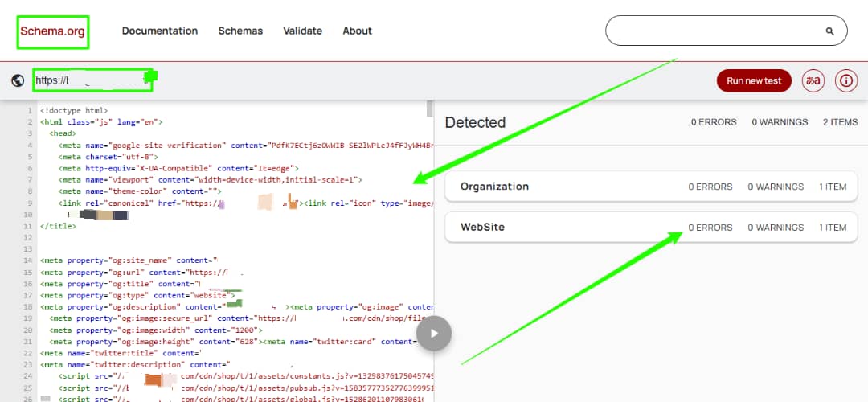
Task: Expand the Organization result row
Action: 651,187
